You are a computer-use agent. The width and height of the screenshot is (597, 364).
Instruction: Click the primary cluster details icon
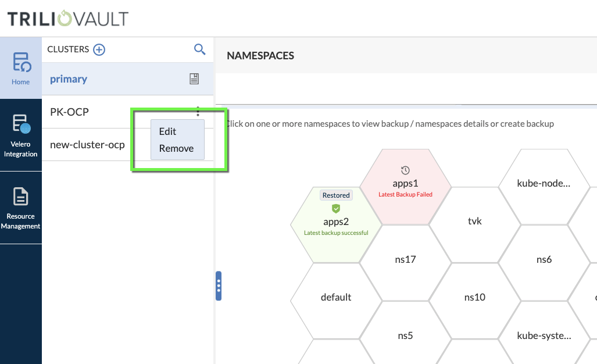click(194, 79)
